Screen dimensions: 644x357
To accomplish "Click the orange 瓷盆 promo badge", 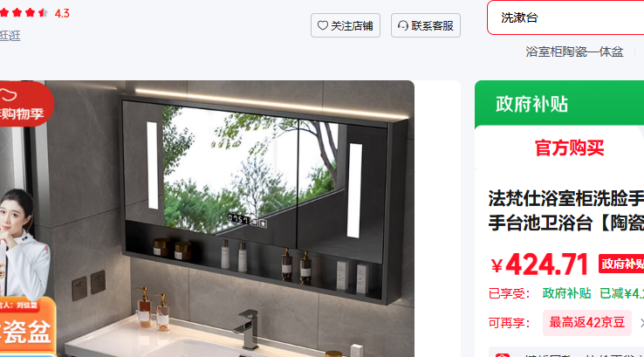I will (x=27, y=326).
